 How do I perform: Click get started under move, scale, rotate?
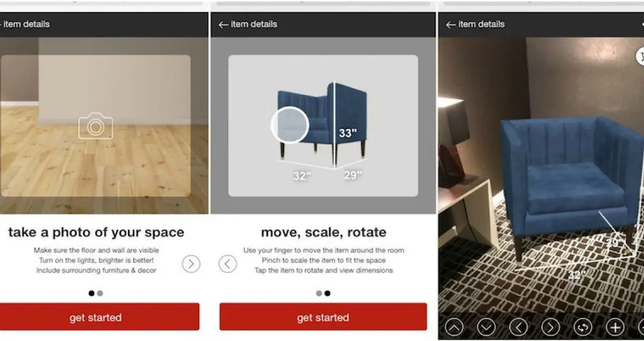323,317
